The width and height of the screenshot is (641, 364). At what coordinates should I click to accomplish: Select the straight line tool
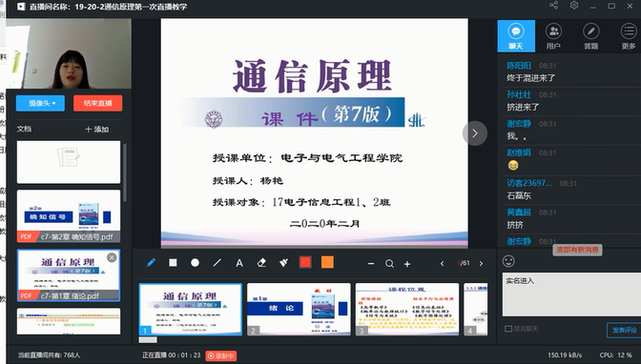click(x=217, y=263)
